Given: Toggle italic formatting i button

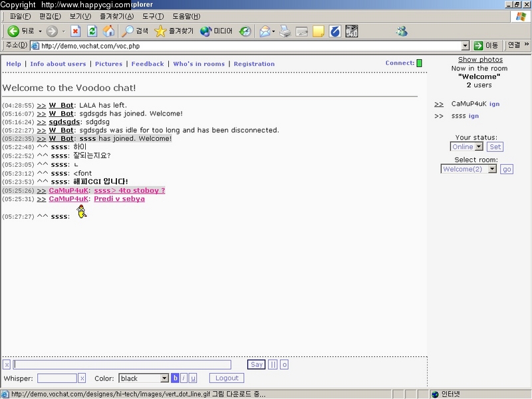Looking at the screenshot, I should point(184,378).
